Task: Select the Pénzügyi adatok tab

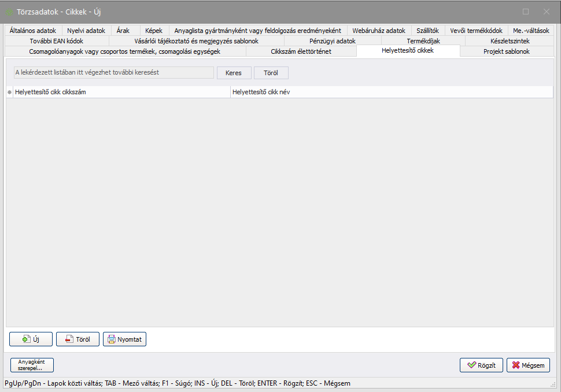Action: pos(333,41)
